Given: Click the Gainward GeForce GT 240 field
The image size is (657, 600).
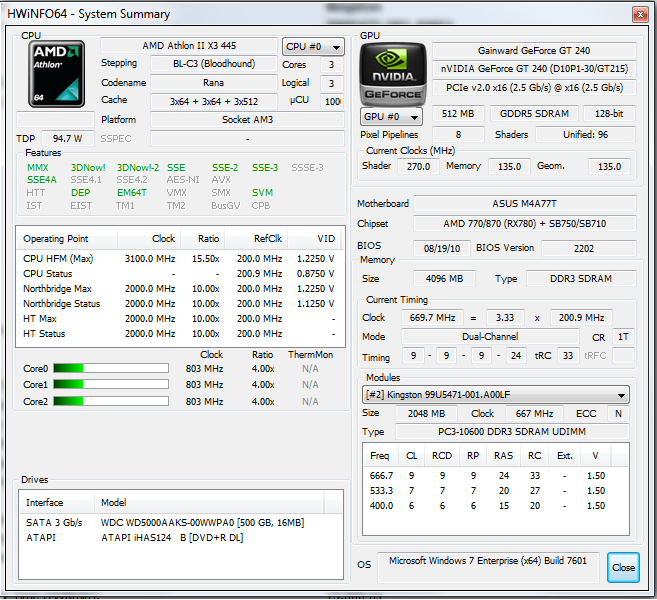Looking at the screenshot, I should tap(534, 51).
